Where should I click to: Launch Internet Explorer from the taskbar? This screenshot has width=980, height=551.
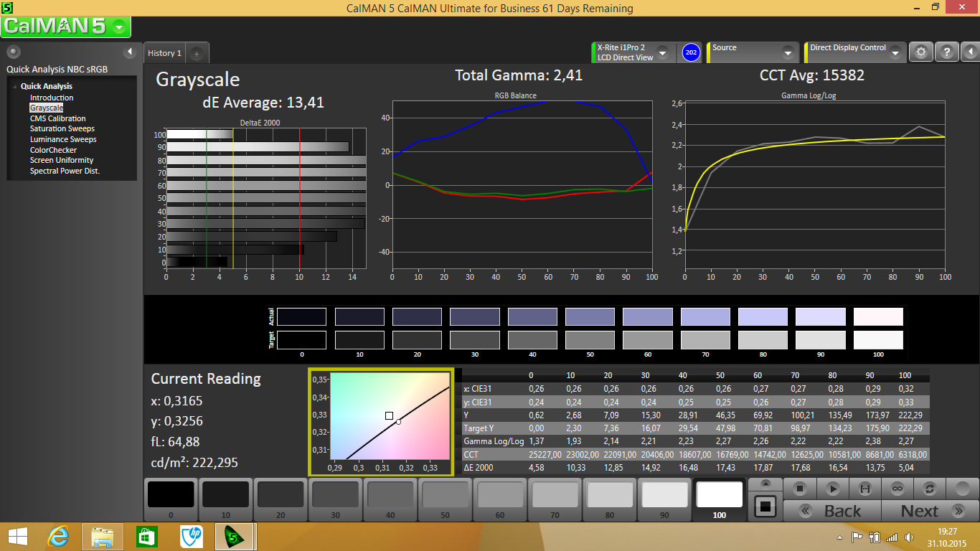(59, 537)
